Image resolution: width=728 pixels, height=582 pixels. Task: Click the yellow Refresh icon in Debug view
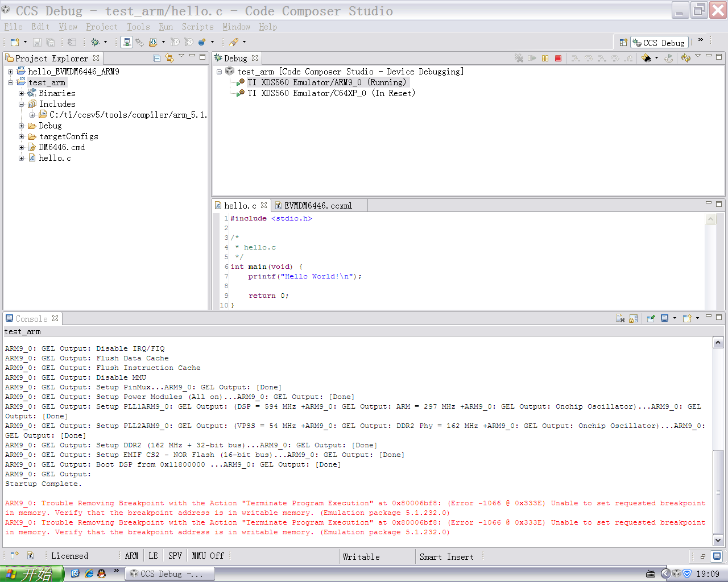pos(685,58)
